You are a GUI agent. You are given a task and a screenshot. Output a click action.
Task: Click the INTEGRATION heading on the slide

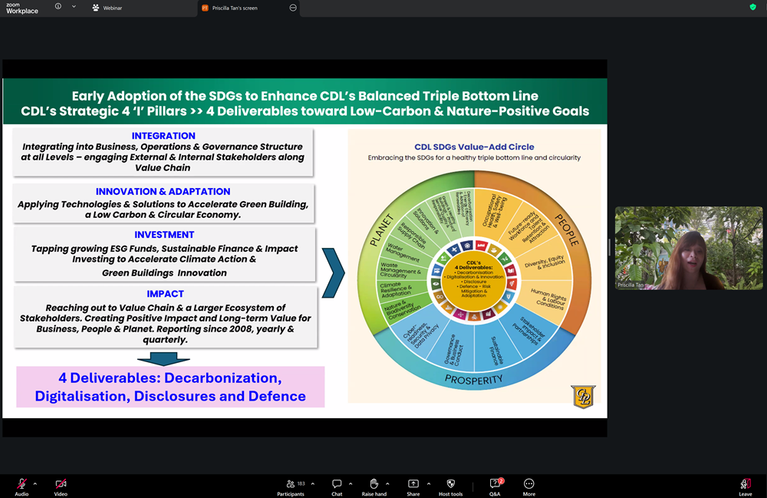163,136
